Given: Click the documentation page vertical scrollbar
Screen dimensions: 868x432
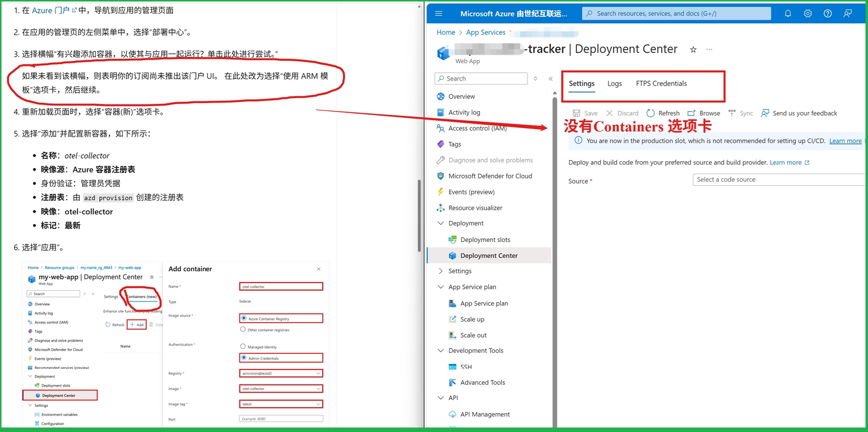Looking at the screenshot, I should pyautogui.click(x=419, y=216).
